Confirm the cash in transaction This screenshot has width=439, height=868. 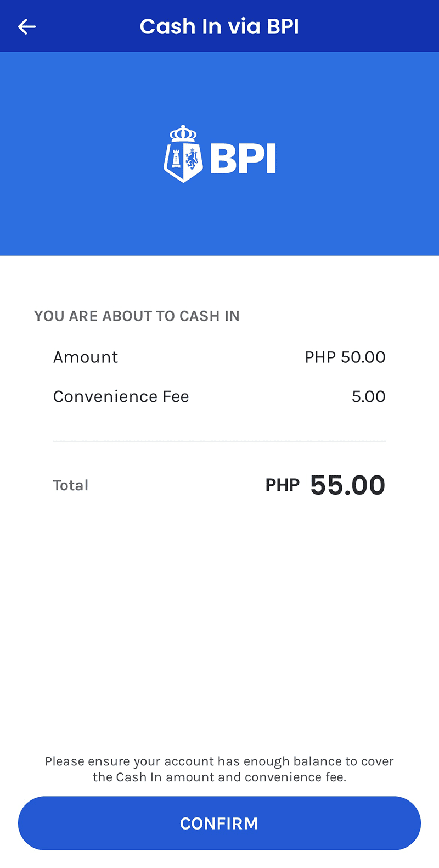[219, 823]
